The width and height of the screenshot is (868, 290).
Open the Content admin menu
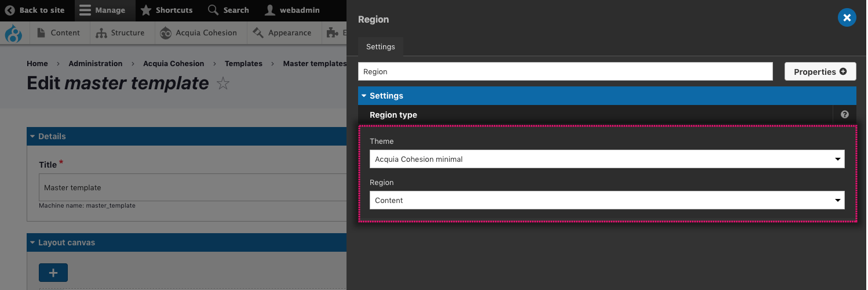(59, 32)
